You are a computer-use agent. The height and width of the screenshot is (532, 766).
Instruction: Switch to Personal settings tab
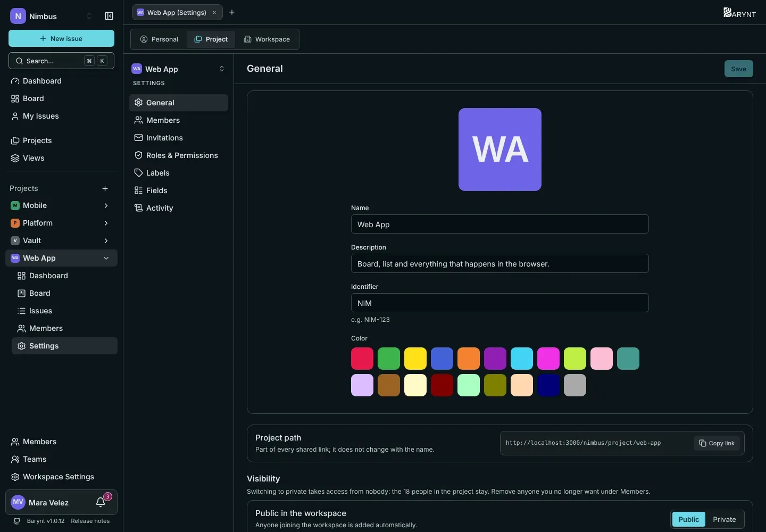point(159,39)
